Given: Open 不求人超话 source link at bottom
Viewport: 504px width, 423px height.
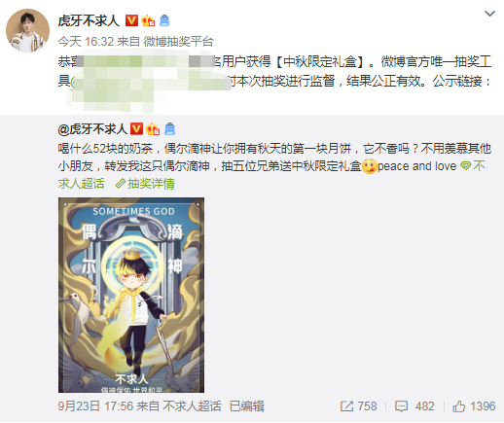Looking at the screenshot, I should [x=192, y=406].
